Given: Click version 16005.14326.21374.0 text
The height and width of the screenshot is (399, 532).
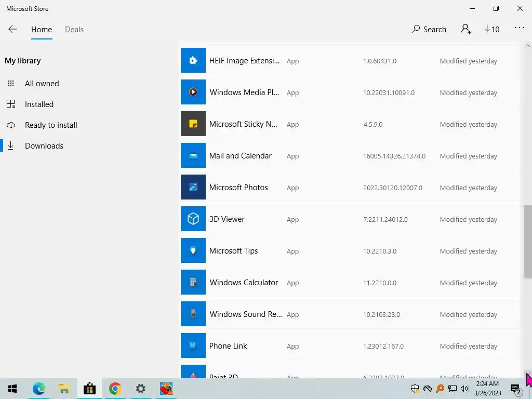Looking at the screenshot, I should (x=394, y=156).
